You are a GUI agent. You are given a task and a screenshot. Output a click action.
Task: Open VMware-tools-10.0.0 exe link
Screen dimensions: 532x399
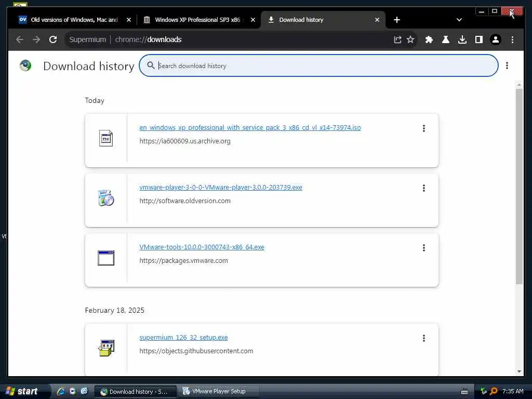pyautogui.click(x=202, y=247)
